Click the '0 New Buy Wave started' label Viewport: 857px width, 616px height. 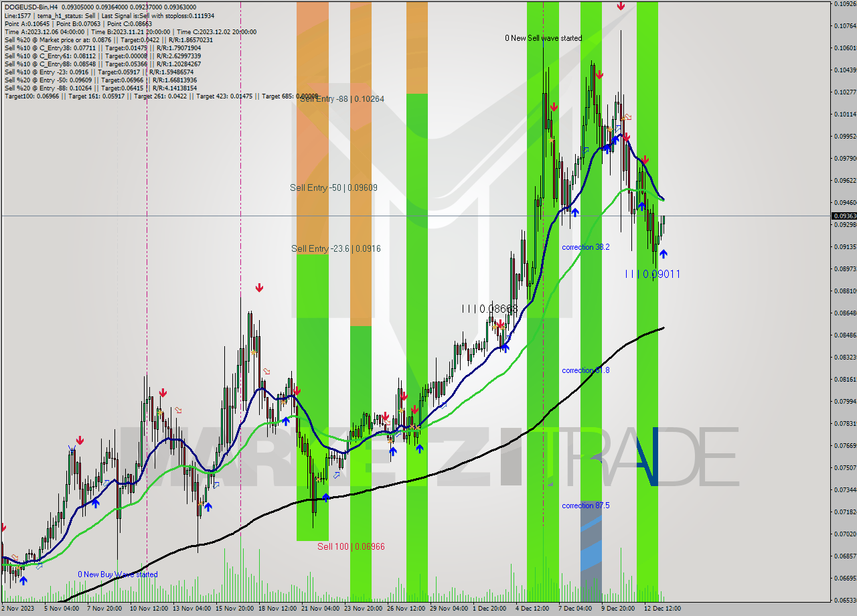click(x=118, y=574)
